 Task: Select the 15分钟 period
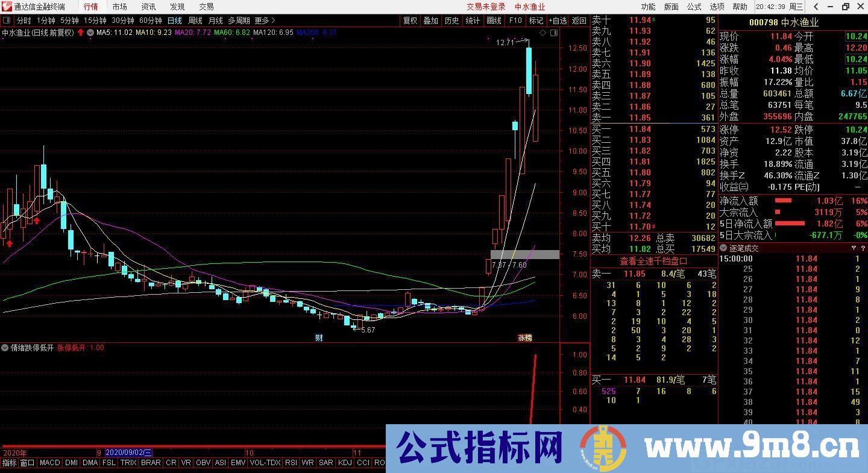95,20
